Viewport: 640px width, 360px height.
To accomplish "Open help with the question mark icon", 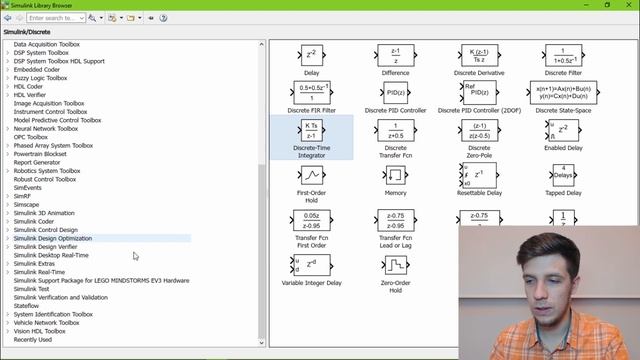I will coord(163,18).
